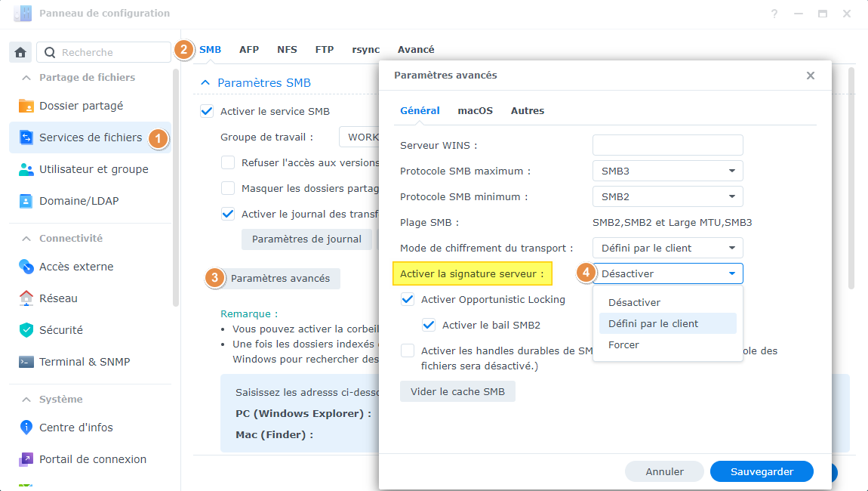Open the NFS tab
The height and width of the screenshot is (491, 868).
point(287,50)
